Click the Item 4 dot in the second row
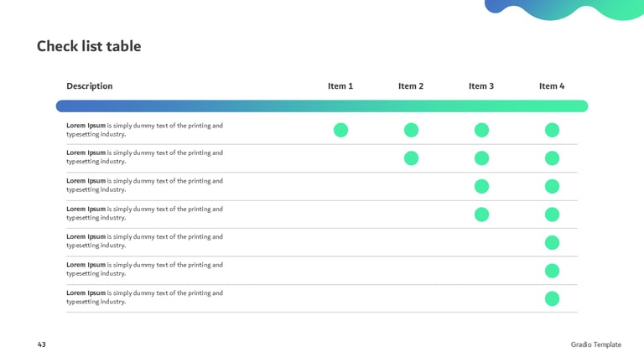 pos(552,158)
